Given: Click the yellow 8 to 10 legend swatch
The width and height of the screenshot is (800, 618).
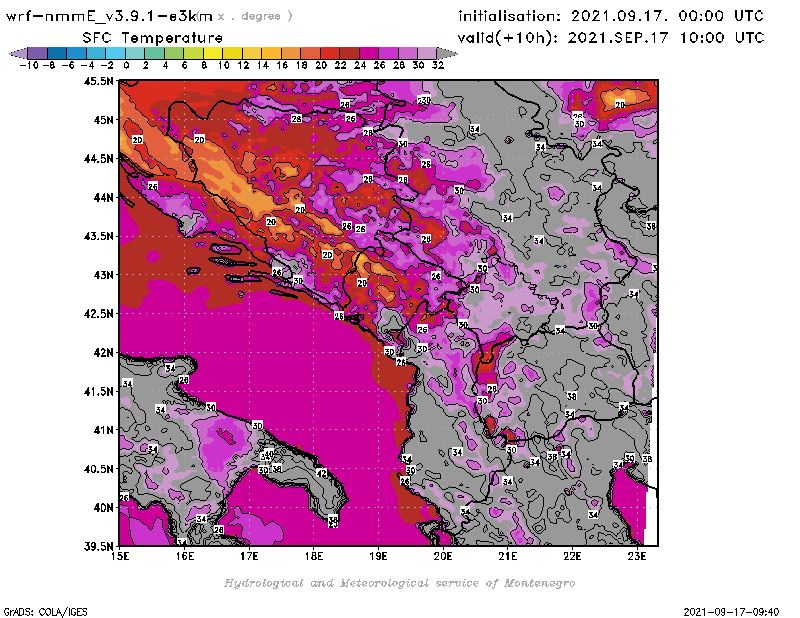Looking at the screenshot, I should point(213,54).
